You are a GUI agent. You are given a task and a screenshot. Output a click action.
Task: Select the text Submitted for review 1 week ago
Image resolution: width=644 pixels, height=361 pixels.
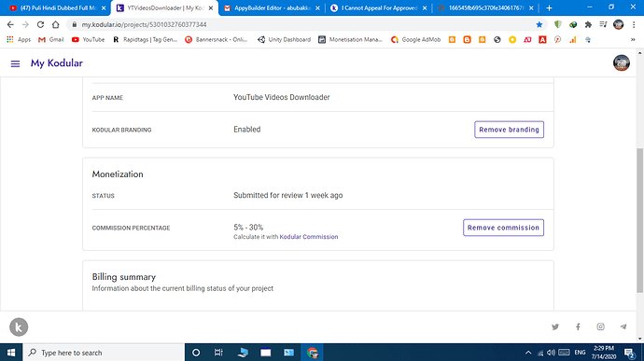click(287, 196)
